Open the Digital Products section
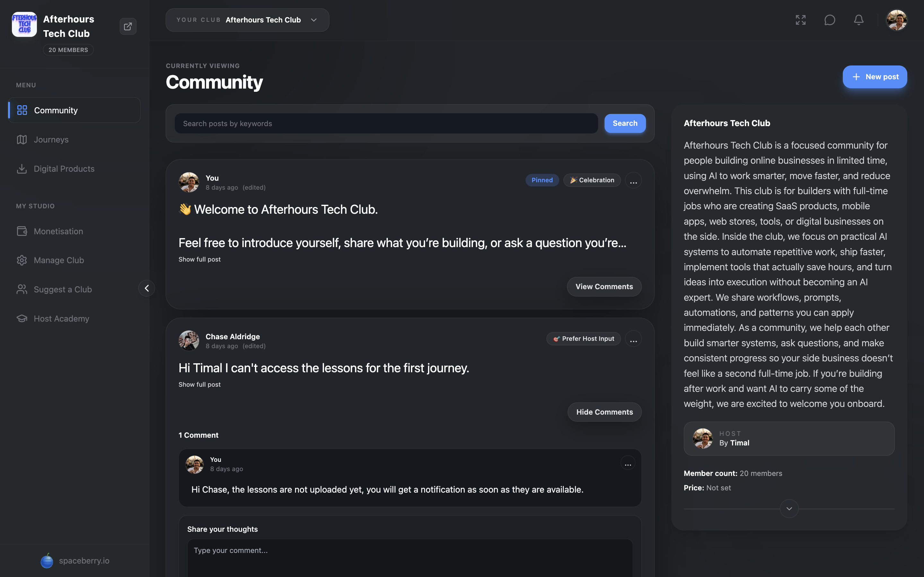The image size is (924, 577). [63, 168]
